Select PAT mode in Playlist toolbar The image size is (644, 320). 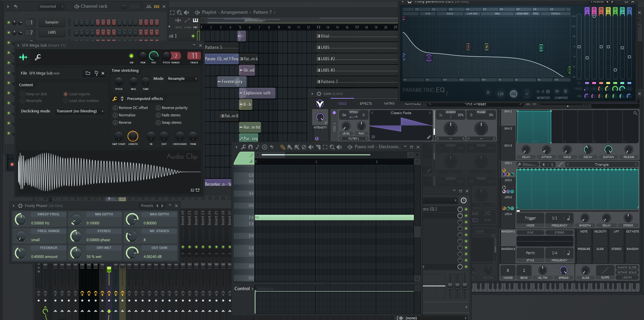click(x=195, y=22)
